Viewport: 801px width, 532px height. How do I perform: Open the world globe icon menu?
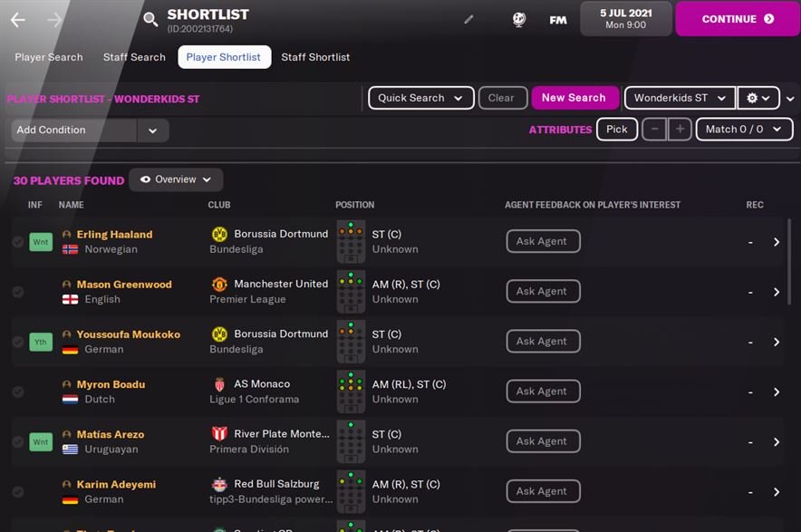(519, 19)
